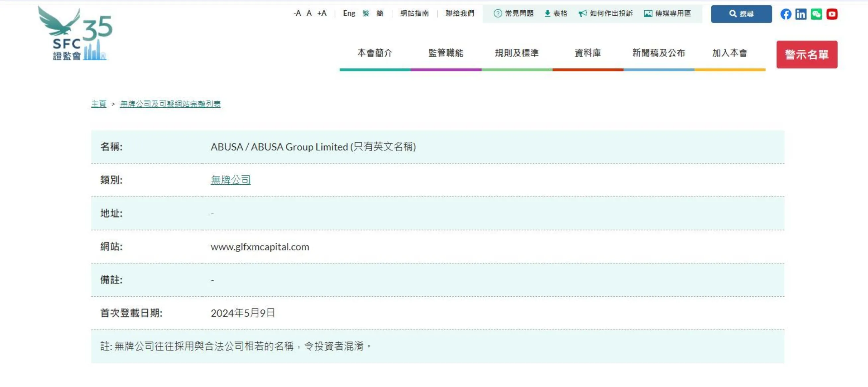Open 規則及標準 menu
This screenshot has width=868, height=387.
point(517,53)
